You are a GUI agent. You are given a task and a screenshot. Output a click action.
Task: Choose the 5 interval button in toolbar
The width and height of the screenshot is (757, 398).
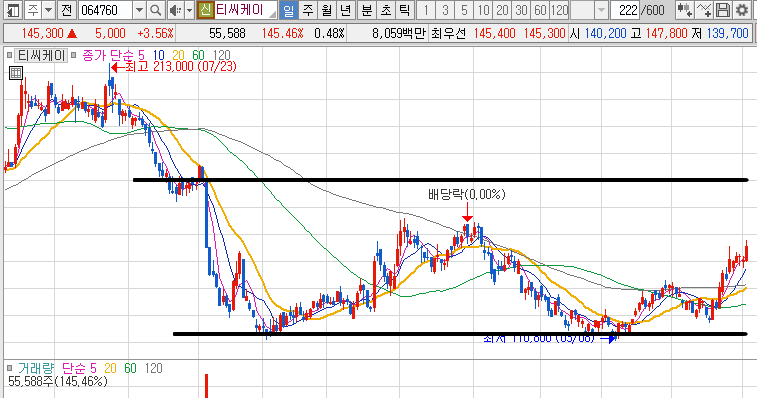(464, 10)
